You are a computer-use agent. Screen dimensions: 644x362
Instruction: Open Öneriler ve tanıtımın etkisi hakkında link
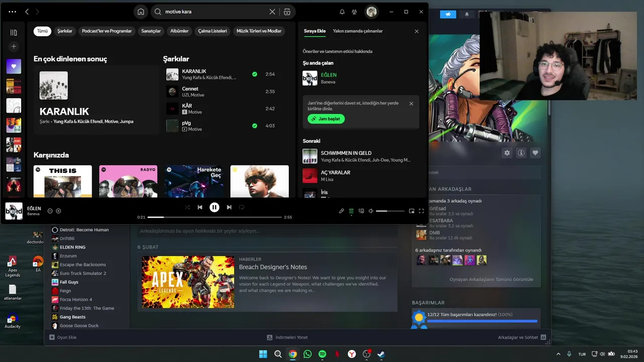tap(338, 51)
